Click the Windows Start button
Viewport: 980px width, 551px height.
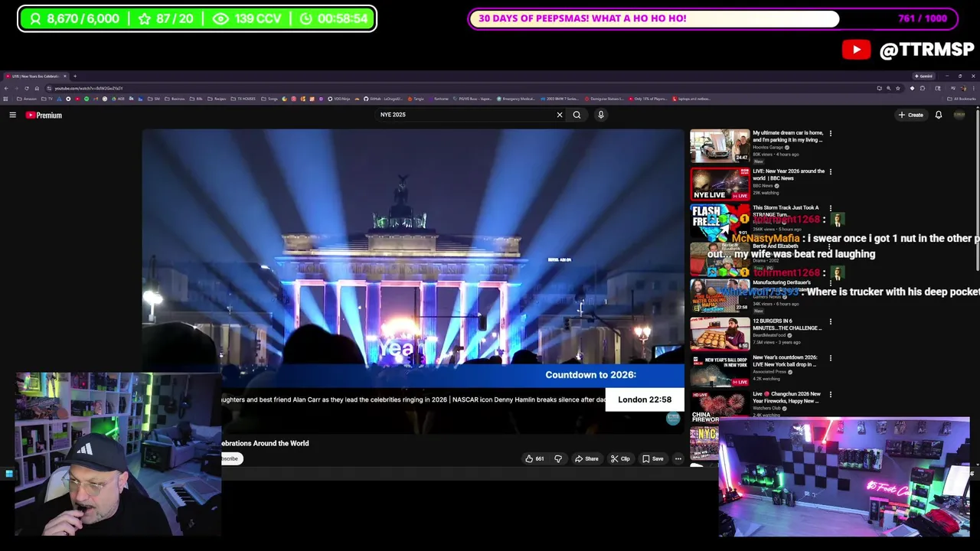(8, 474)
